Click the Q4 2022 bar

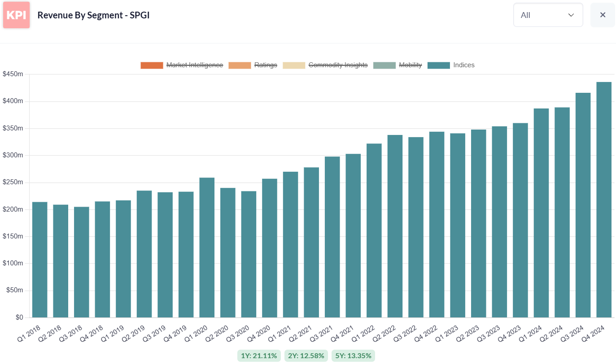(x=437, y=225)
